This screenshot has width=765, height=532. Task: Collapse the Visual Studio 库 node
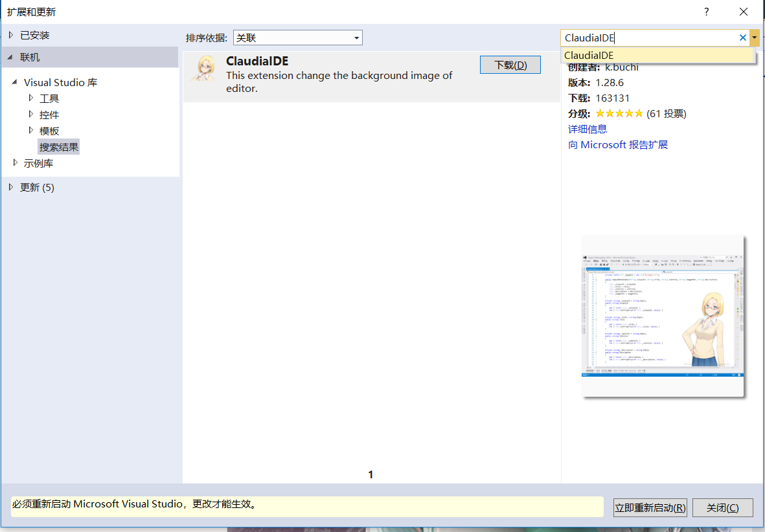coord(15,82)
